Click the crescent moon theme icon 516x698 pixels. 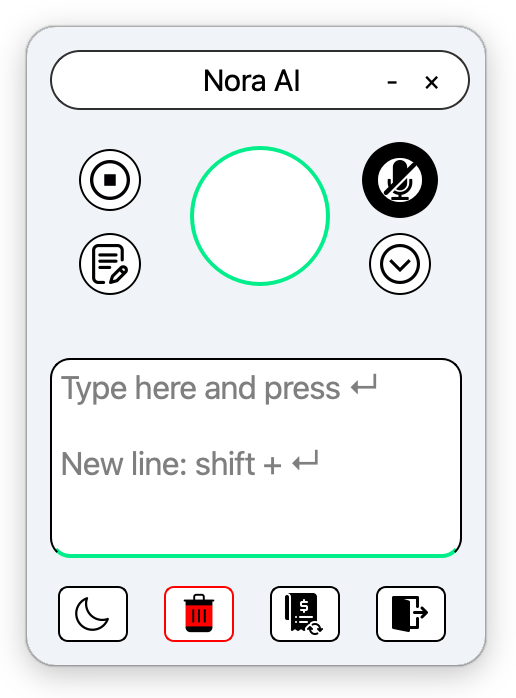point(92,614)
